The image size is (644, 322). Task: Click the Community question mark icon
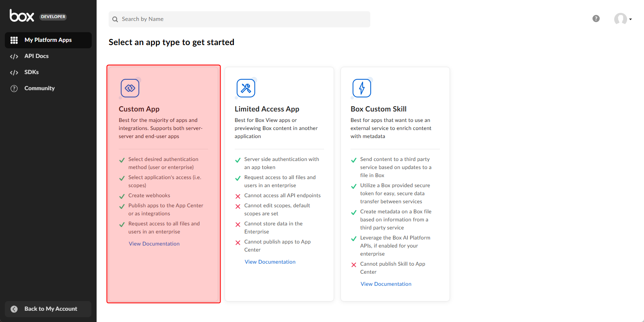[x=14, y=89]
